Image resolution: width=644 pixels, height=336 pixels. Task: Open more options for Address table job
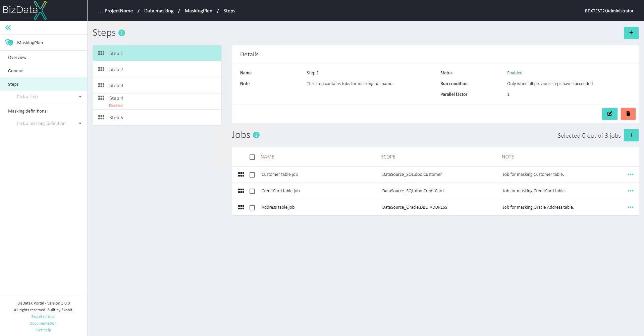pos(630,207)
